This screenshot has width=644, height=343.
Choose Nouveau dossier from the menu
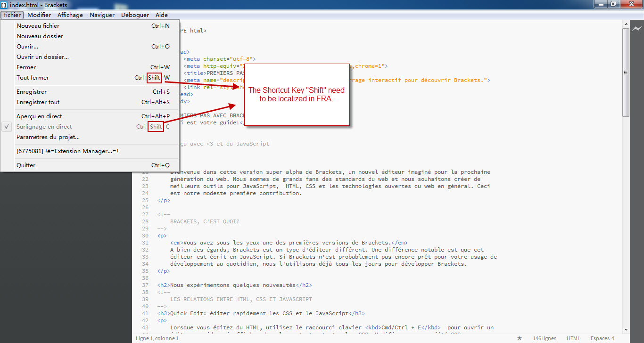pyautogui.click(x=90, y=36)
